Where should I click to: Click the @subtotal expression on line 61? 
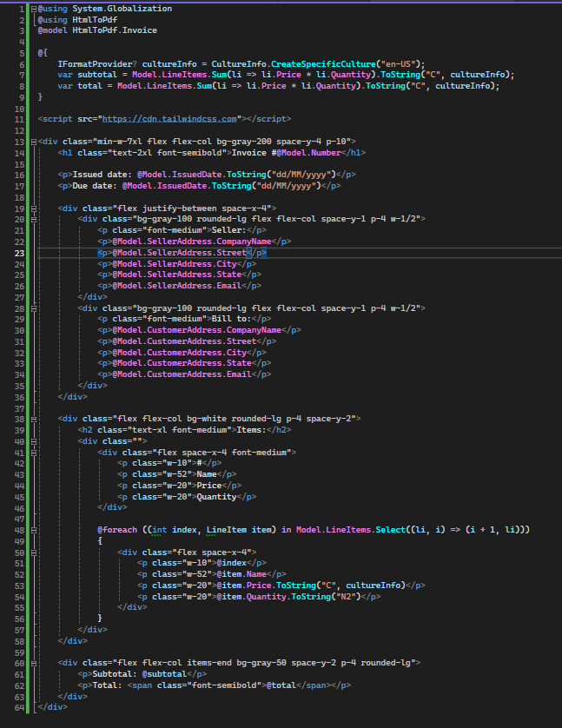coord(164,674)
